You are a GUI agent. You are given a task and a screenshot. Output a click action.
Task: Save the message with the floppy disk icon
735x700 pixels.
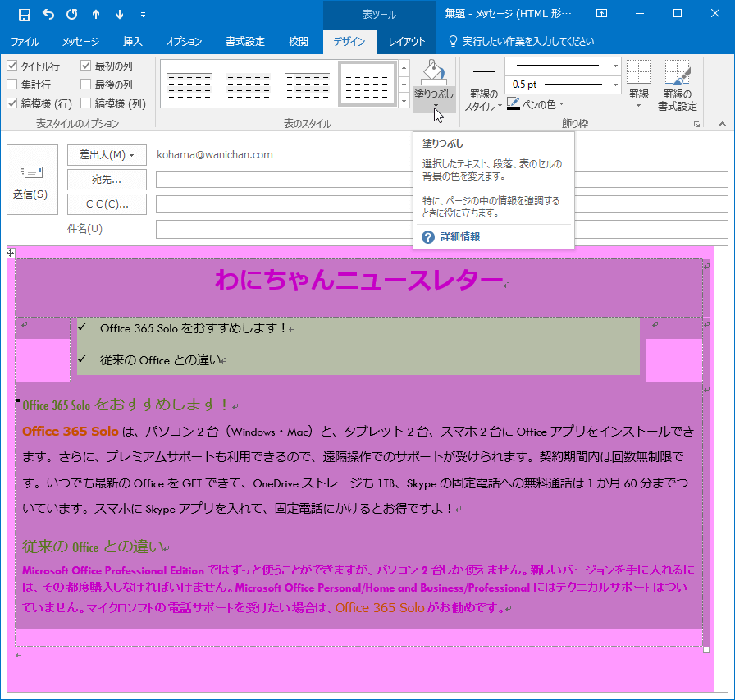pyautogui.click(x=25, y=15)
